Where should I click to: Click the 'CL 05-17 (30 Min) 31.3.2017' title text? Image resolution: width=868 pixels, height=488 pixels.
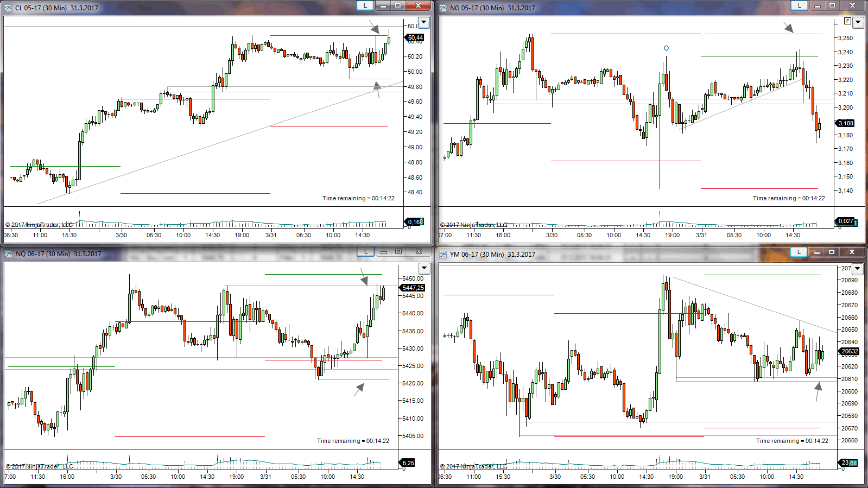pyautogui.click(x=56, y=8)
